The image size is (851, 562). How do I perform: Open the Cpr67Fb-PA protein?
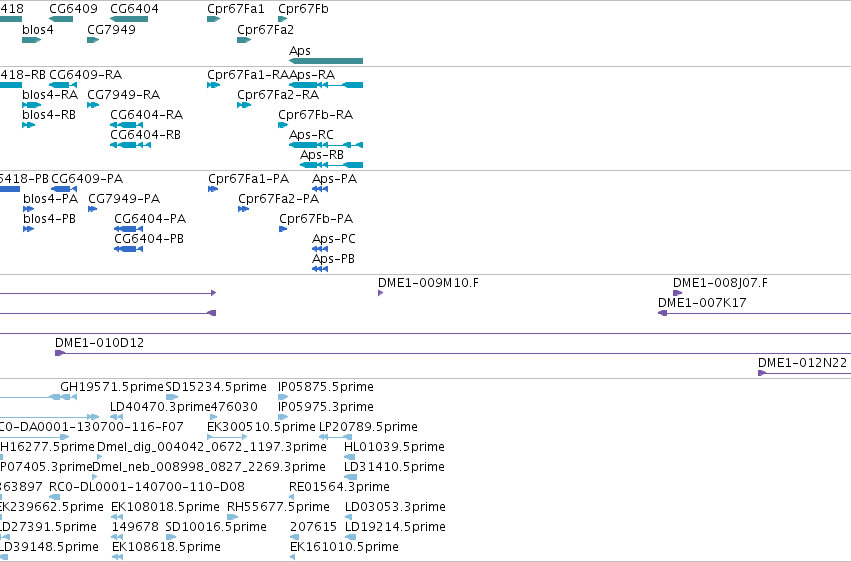coord(283,229)
